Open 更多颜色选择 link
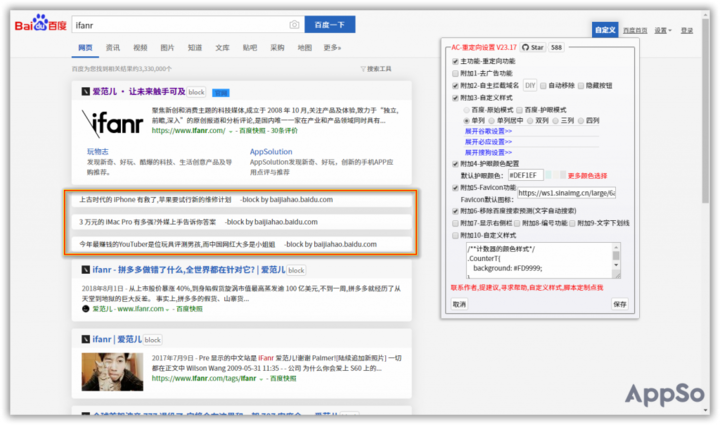 coord(587,176)
